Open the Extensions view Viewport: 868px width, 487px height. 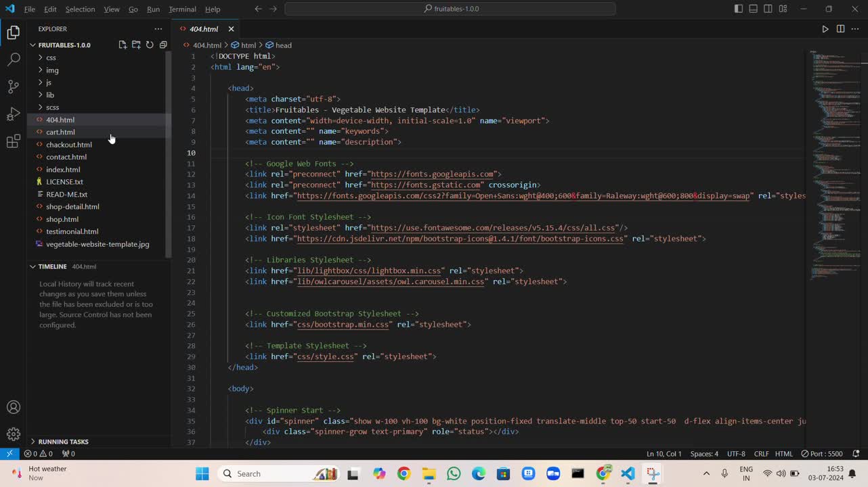tap(14, 141)
